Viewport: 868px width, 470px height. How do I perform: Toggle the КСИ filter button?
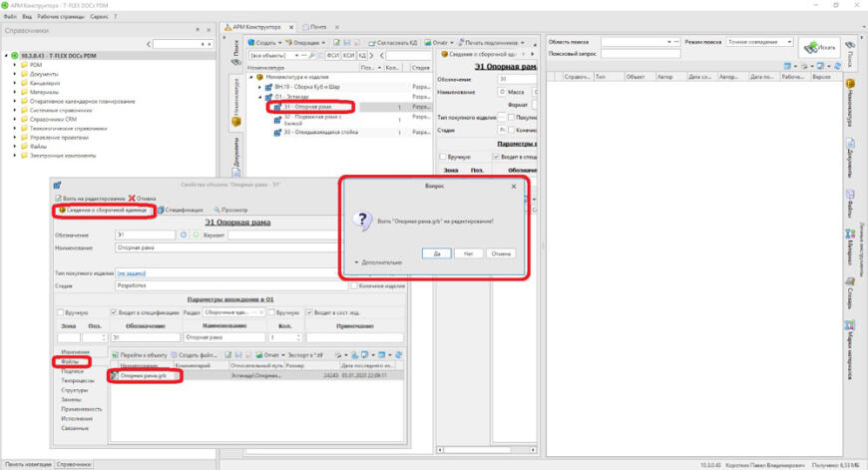pos(348,55)
